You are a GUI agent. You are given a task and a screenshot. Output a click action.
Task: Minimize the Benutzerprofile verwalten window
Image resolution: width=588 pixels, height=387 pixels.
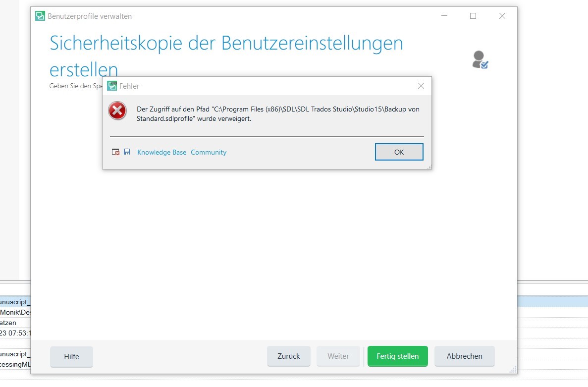pyautogui.click(x=444, y=16)
